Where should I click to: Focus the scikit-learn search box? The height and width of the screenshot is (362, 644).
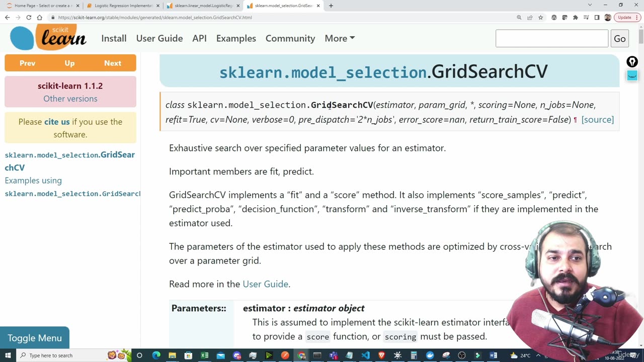click(x=552, y=39)
